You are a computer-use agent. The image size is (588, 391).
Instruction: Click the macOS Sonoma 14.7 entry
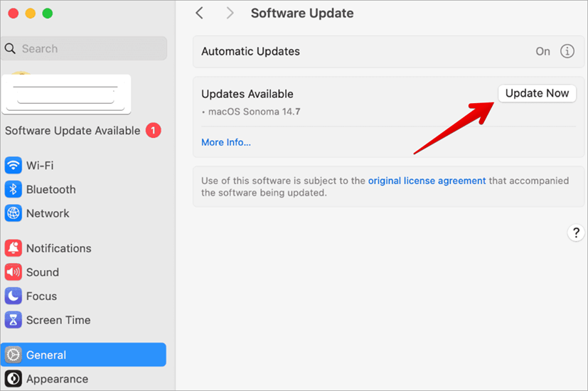(254, 112)
